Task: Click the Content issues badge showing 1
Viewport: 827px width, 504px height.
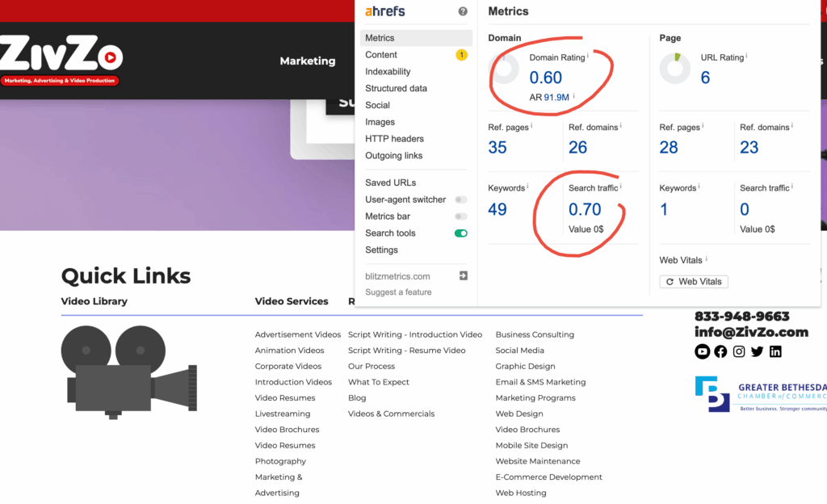Action: [461, 55]
